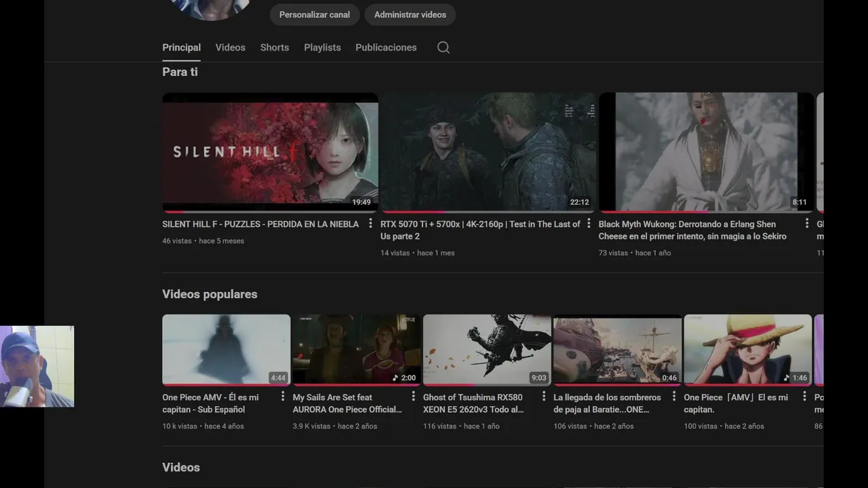Open options menu for Black Myth Wukong video

[x=807, y=224]
